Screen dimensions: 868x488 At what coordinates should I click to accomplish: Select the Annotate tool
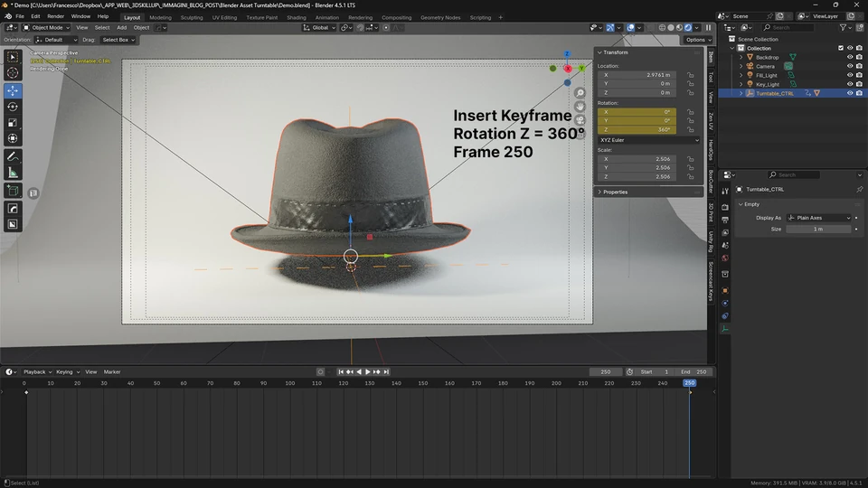pyautogui.click(x=13, y=156)
